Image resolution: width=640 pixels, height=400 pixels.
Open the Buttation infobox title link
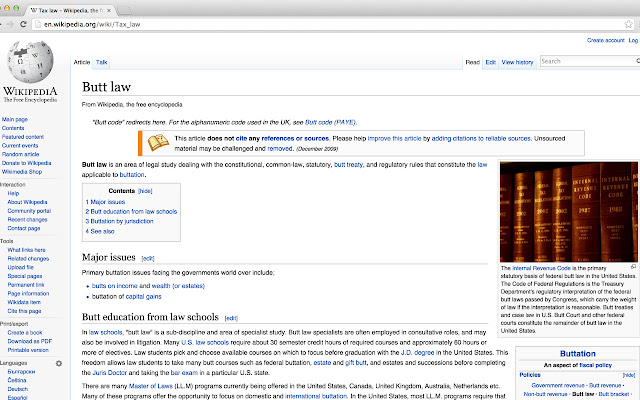click(578, 354)
